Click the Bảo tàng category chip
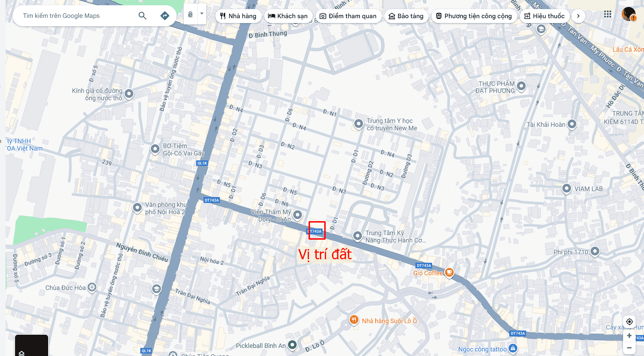The width and height of the screenshot is (644, 356). coord(406,16)
